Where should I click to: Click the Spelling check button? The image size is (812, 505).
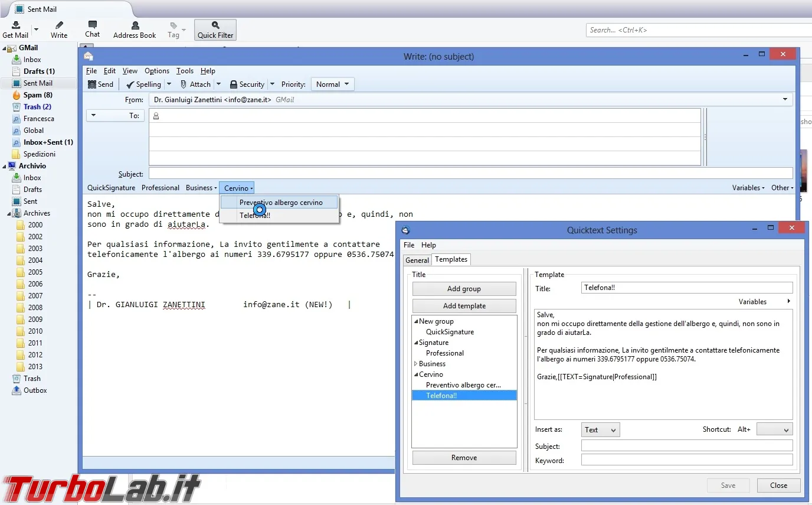[143, 84]
